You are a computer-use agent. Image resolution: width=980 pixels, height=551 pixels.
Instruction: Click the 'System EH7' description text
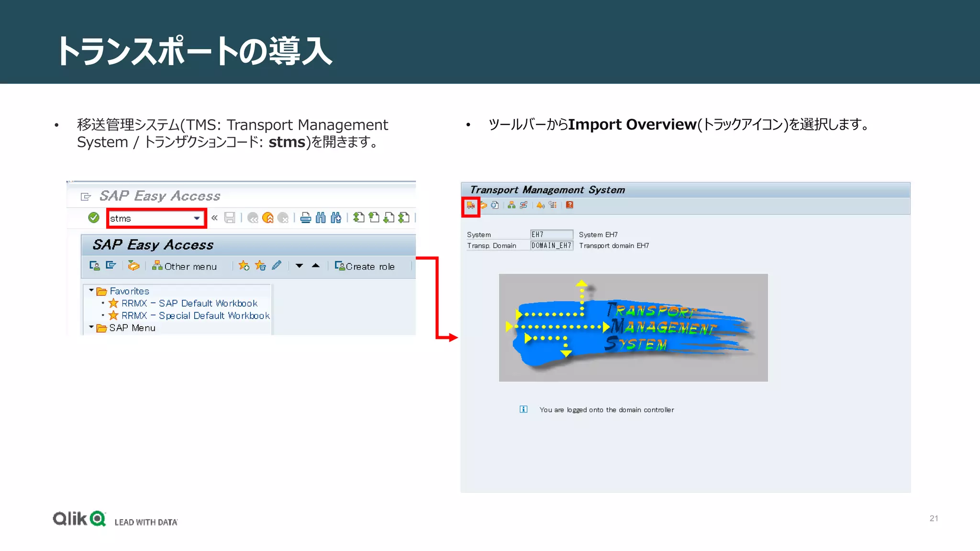click(x=598, y=235)
